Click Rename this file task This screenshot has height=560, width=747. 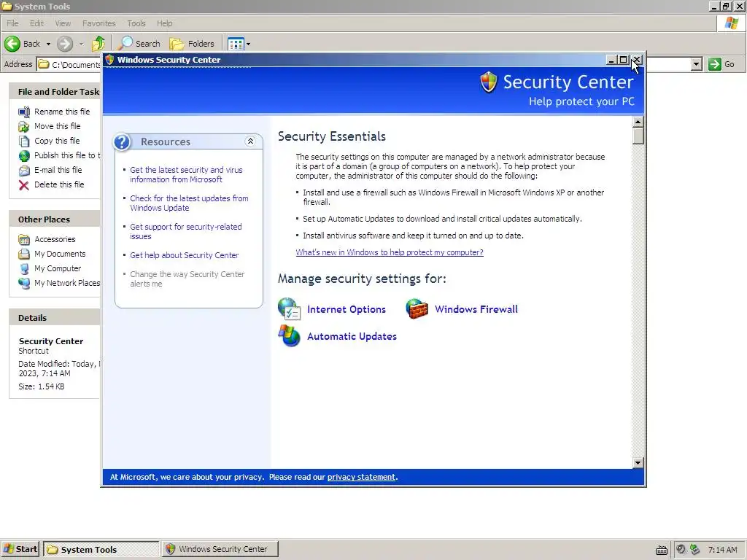(62, 112)
